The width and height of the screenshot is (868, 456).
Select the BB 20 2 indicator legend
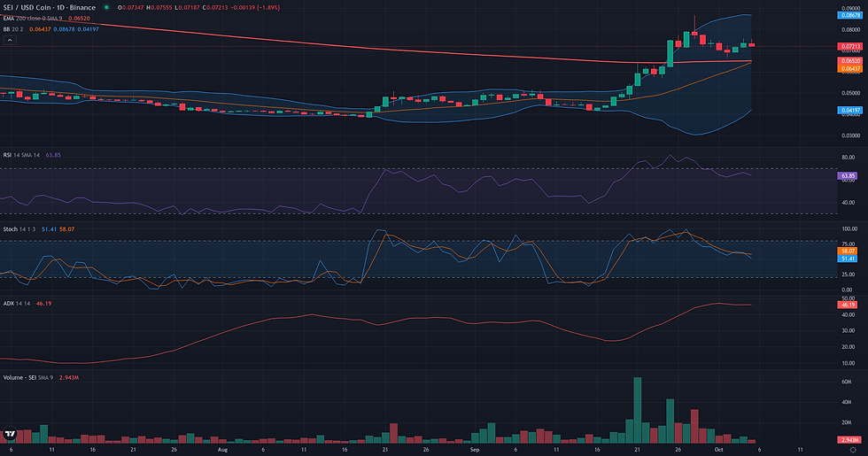(x=13, y=28)
